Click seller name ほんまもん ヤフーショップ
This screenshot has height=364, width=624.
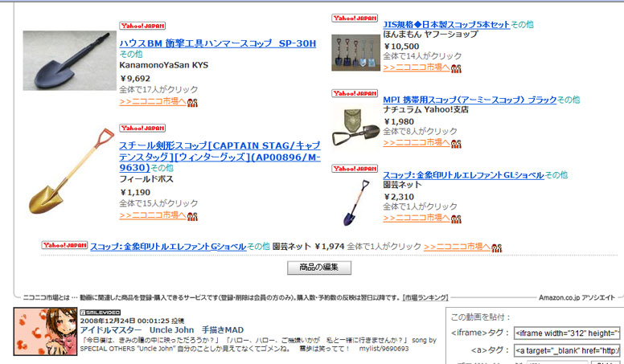430,35
